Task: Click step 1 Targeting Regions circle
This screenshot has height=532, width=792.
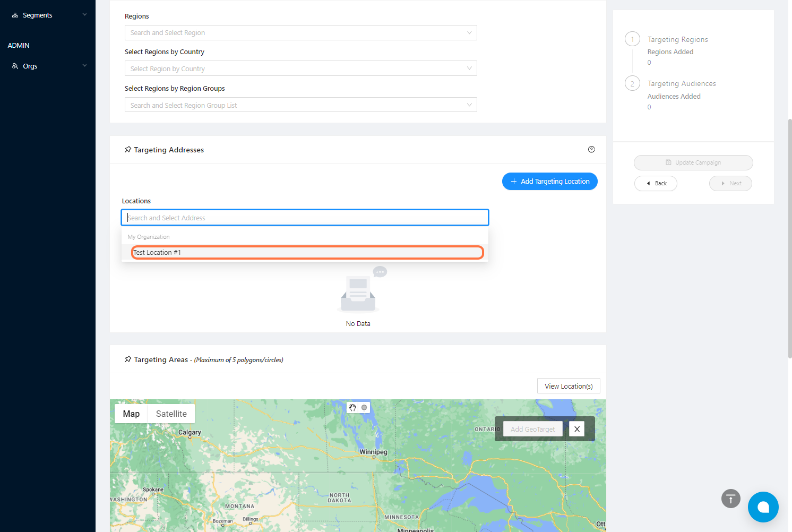Action: click(632, 39)
